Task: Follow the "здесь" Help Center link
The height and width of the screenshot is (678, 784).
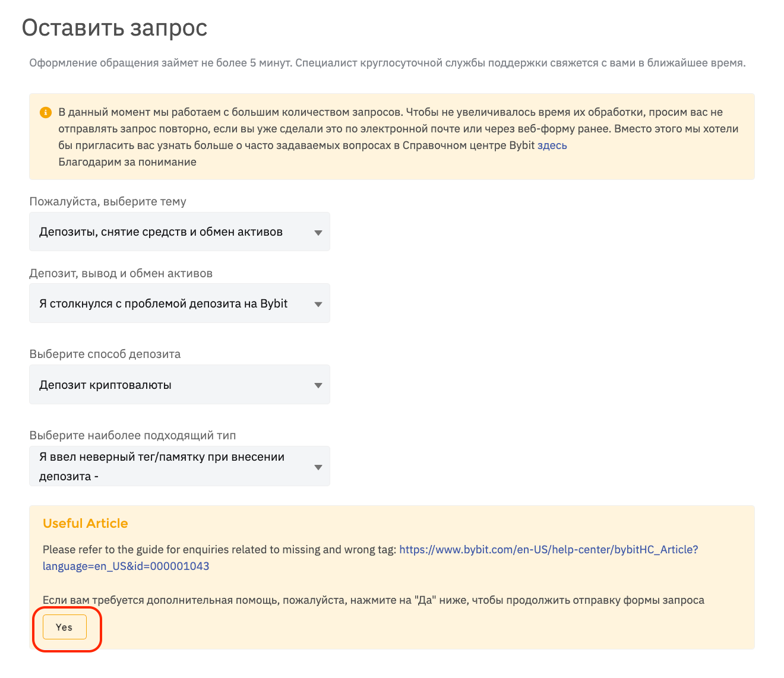Action: tap(552, 145)
